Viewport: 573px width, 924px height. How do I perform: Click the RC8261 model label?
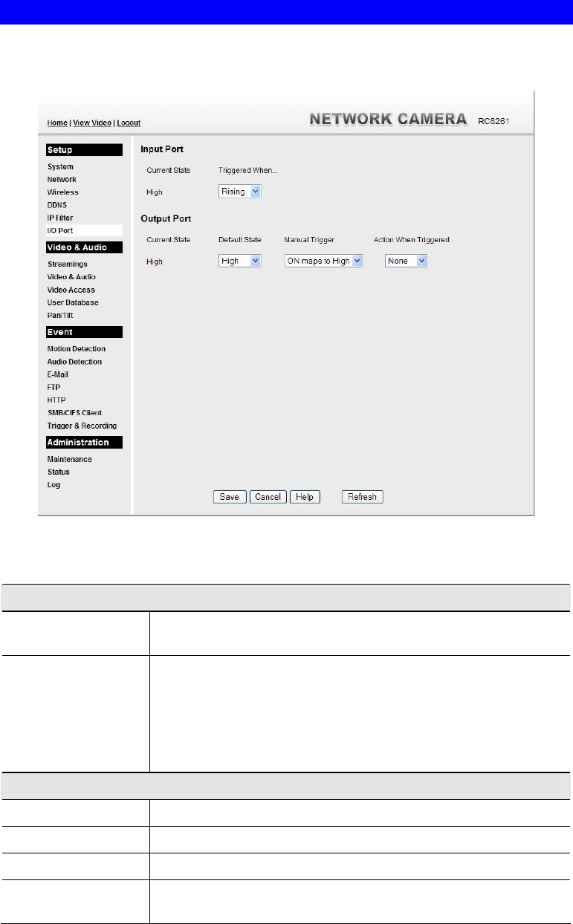495,120
